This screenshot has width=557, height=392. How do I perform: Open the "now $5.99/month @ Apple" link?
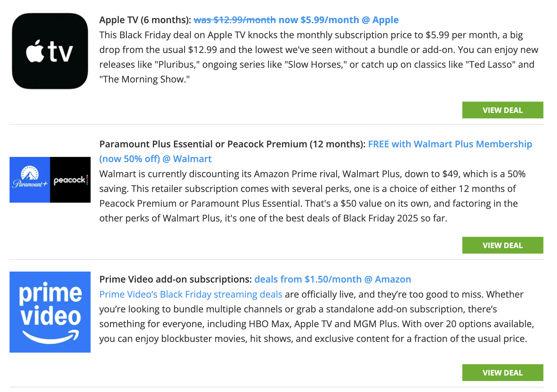coord(338,20)
